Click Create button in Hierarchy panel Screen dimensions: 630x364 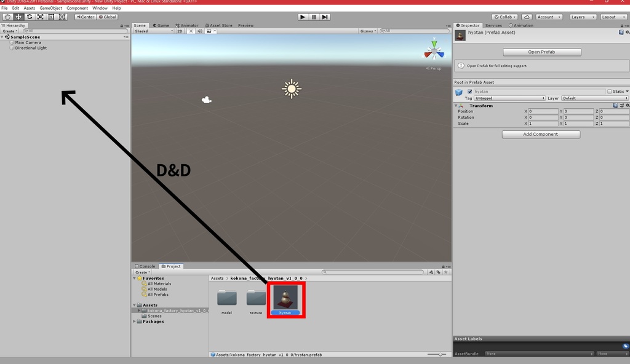click(x=10, y=31)
